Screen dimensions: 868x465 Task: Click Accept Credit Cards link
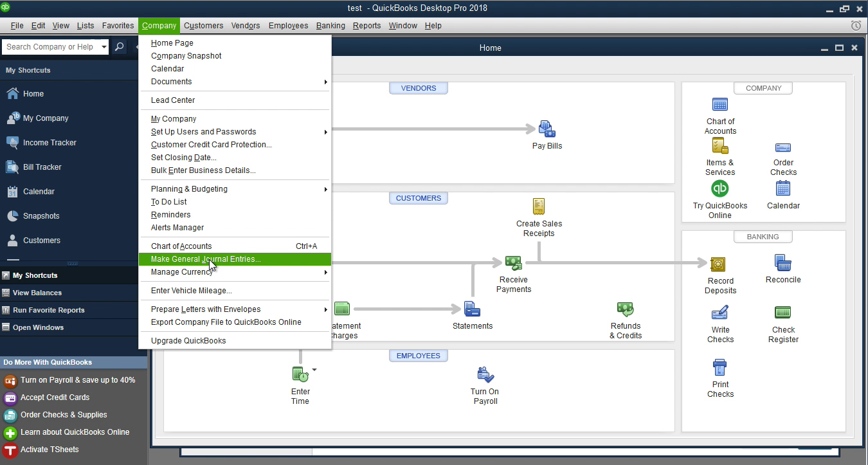55,397
